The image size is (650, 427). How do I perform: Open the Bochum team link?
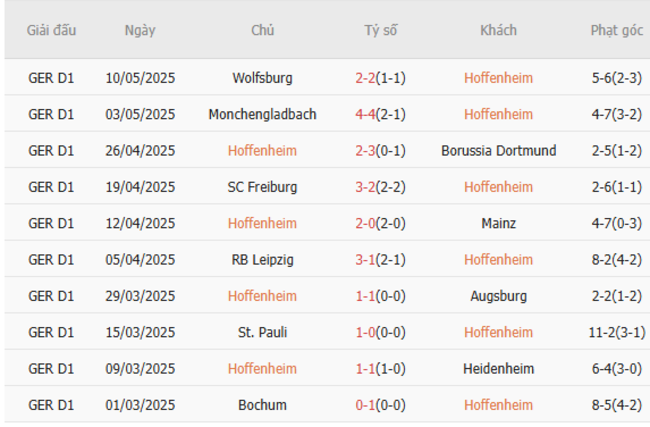pyautogui.click(x=262, y=405)
